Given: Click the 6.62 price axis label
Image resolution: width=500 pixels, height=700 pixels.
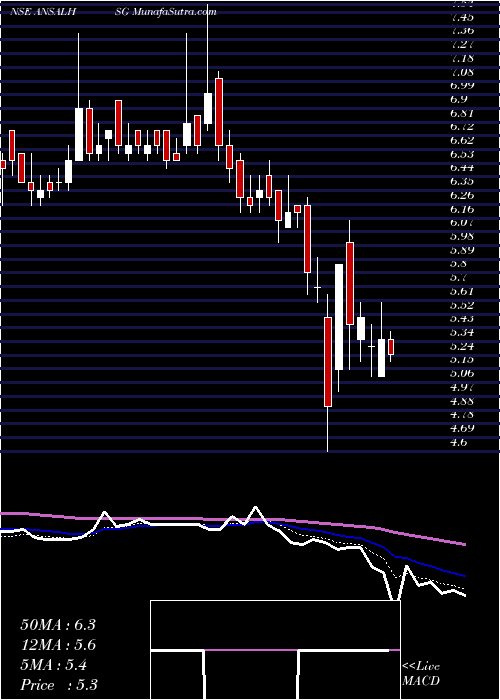Looking at the screenshot, I should [x=462, y=141].
